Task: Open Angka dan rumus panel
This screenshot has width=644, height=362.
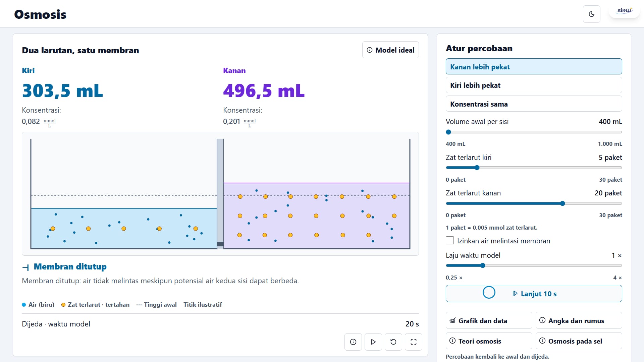Action: [579, 321]
